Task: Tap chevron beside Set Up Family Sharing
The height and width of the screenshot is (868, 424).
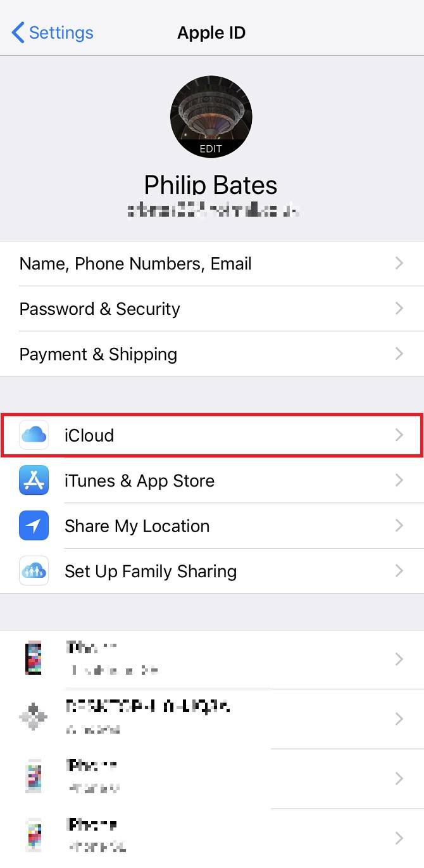Action: pyautogui.click(x=399, y=571)
